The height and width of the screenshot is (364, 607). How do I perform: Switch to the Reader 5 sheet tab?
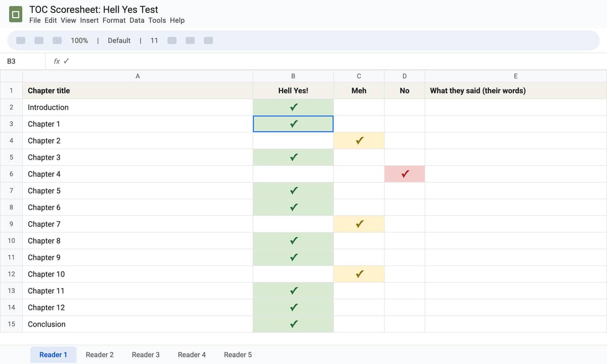[238, 354]
